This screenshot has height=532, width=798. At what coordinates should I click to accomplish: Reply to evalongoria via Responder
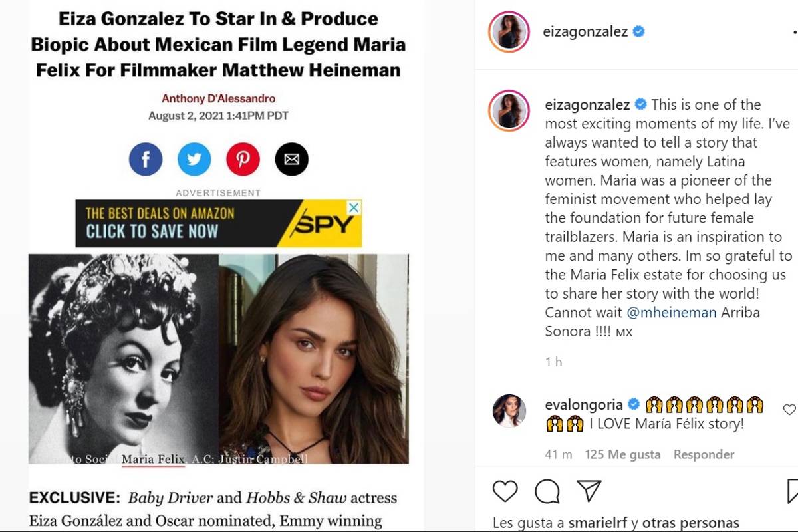tap(704, 455)
